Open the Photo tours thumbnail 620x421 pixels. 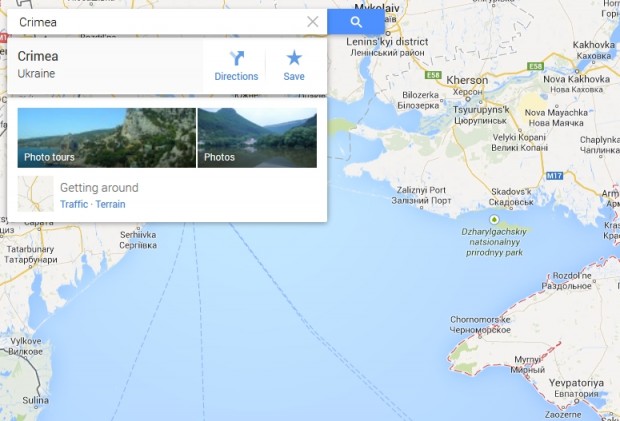click(x=106, y=138)
